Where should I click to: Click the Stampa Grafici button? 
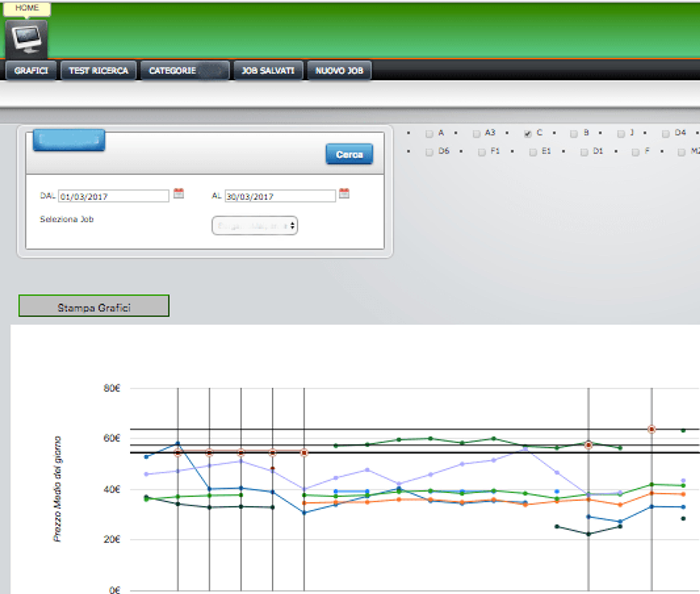[94, 306]
